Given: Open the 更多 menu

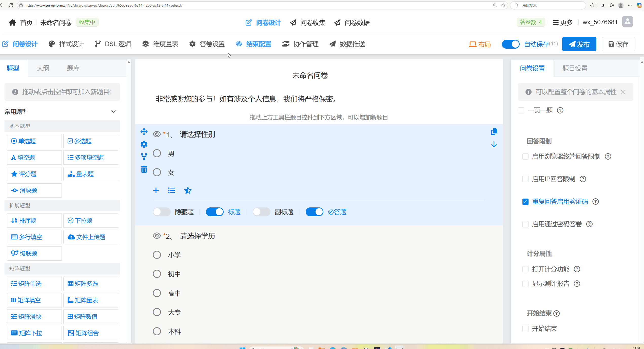Looking at the screenshot, I should 563,23.
